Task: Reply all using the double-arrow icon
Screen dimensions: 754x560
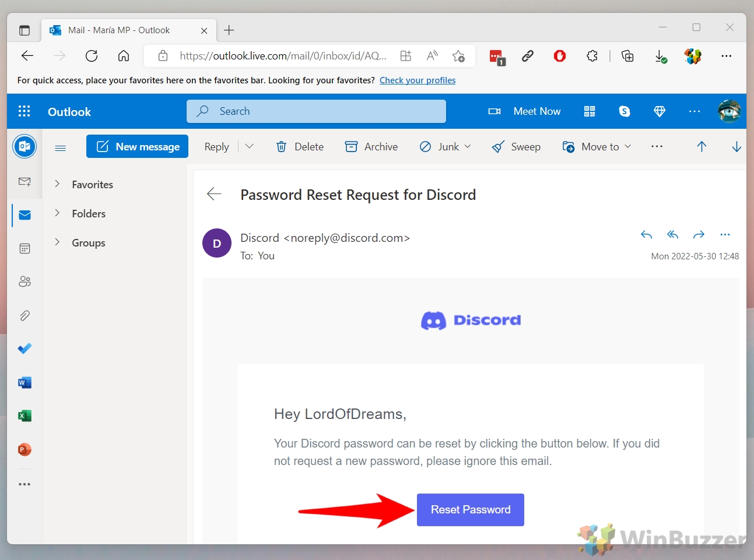Action: coord(672,235)
